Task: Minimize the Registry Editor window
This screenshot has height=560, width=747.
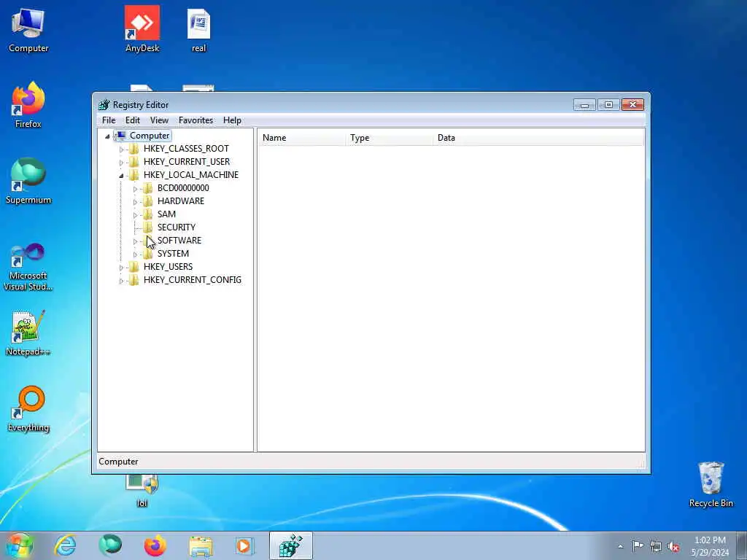Action: pos(584,105)
